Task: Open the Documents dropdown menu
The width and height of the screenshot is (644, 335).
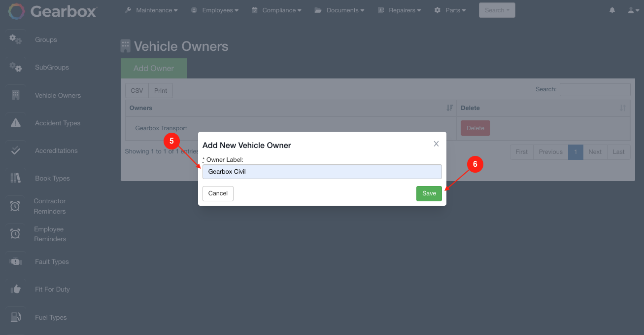Action: [x=339, y=10]
